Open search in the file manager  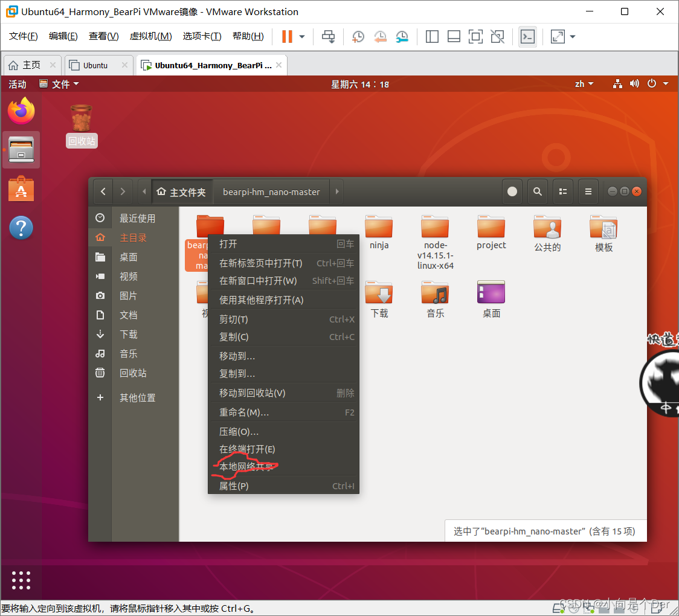click(x=537, y=191)
